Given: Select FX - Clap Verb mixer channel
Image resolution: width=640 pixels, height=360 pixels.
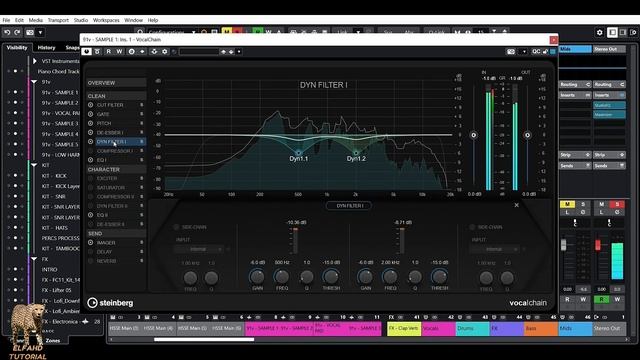Looking at the screenshot, I should [x=404, y=329].
